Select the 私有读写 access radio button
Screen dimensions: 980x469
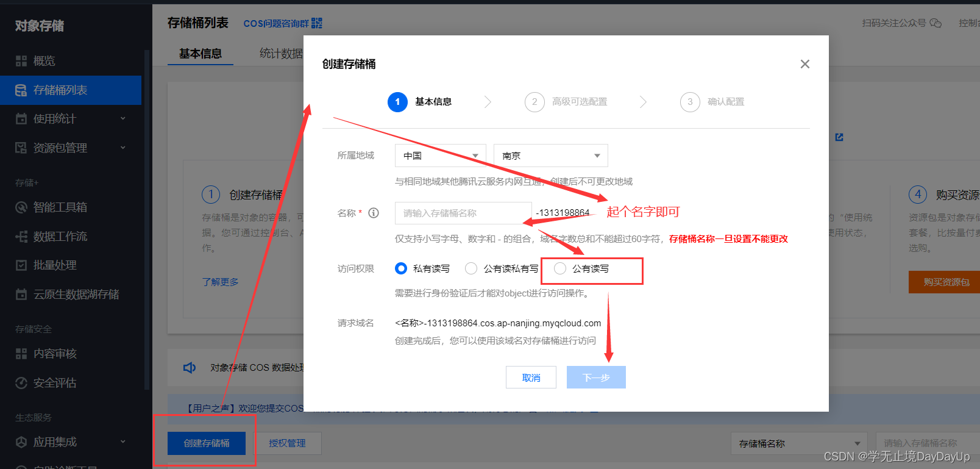(401, 268)
